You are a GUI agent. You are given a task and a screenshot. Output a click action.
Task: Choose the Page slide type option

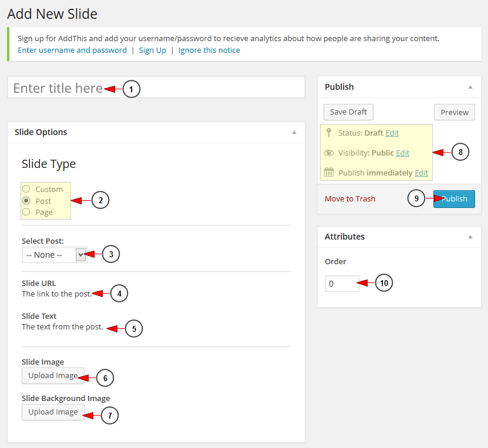pyautogui.click(x=26, y=212)
